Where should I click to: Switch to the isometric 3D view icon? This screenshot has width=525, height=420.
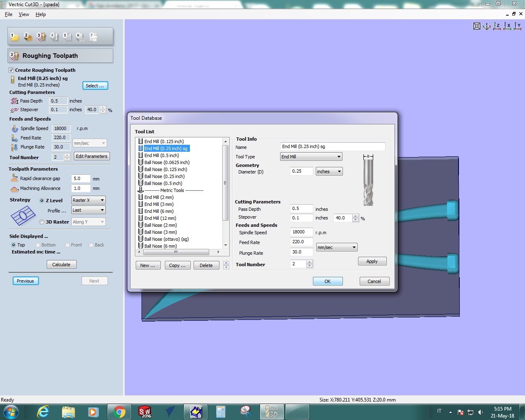[487, 26]
